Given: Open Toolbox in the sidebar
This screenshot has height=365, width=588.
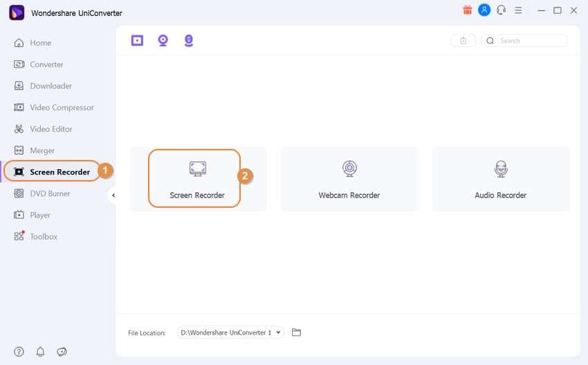Looking at the screenshot, I should pos(35,236).
